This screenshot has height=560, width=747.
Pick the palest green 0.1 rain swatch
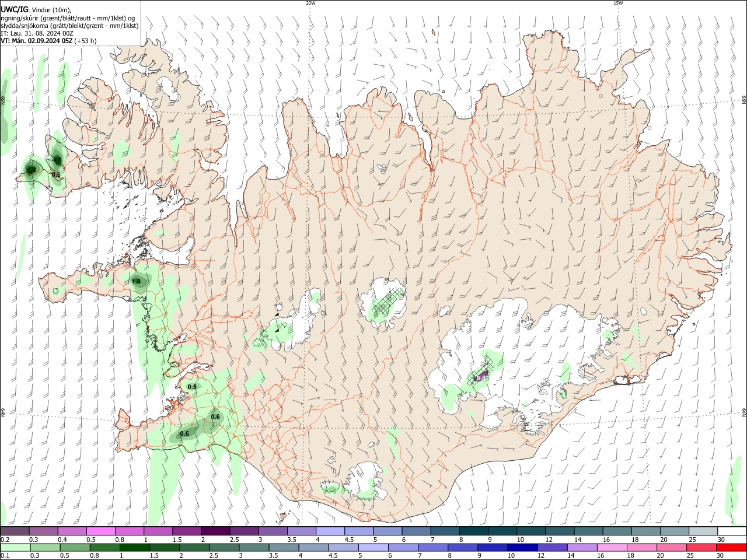click(15, 547)
